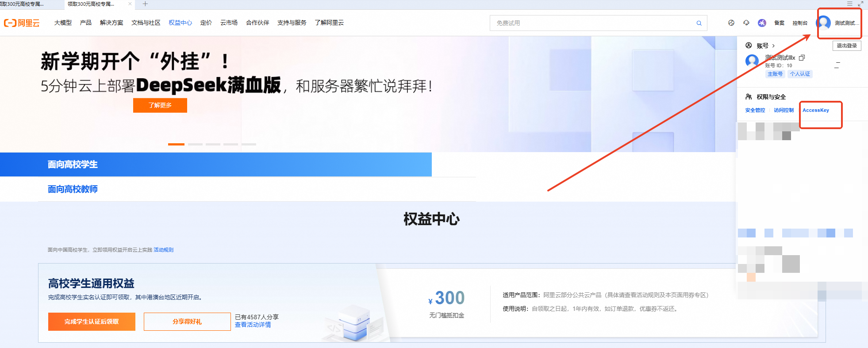Open the browser hamburger menu icon
This screenshot has height=348, width=868.
849,4
